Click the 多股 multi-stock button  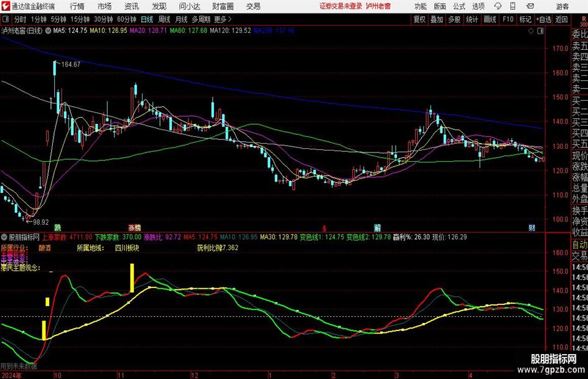(454, 19)
